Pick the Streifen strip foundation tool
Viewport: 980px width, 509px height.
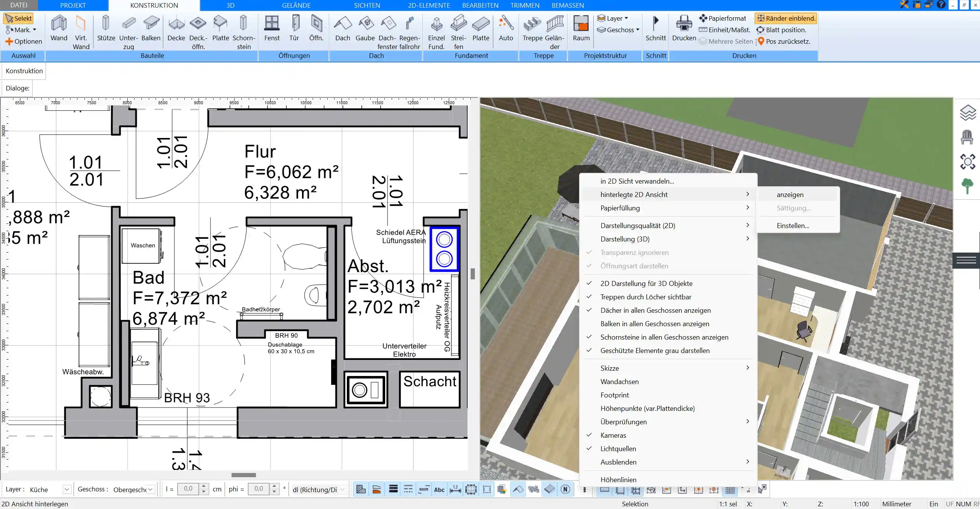pyautogui.click(x=458, y=32)
